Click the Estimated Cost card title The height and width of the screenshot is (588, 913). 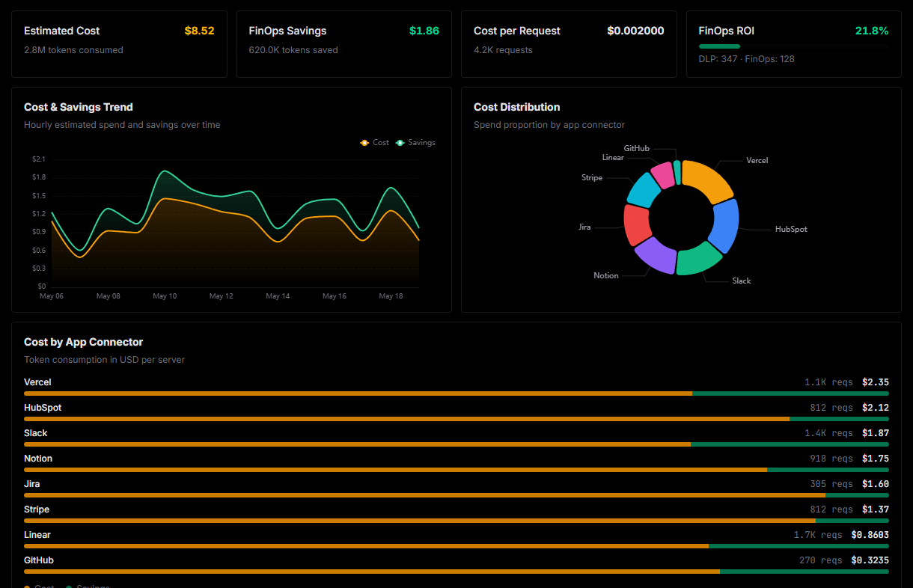point(61,31)
